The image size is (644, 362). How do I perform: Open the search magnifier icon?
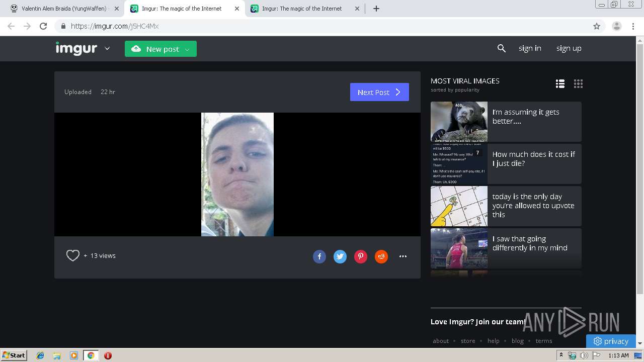[501, 48]
